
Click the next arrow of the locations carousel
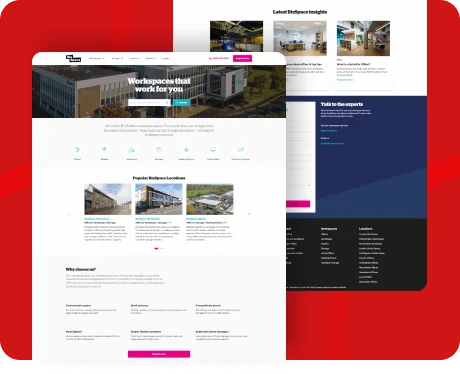point(249,214)
